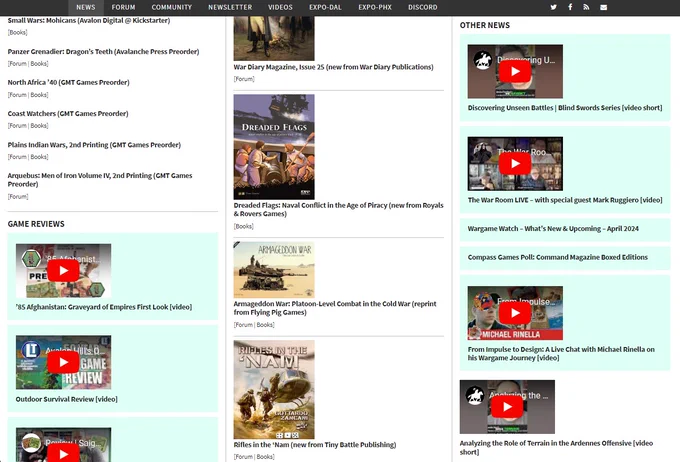Open From Impulse to Design Michael Rinella link
The height and width of the screenshot is (462, 680).
(561, 354)
